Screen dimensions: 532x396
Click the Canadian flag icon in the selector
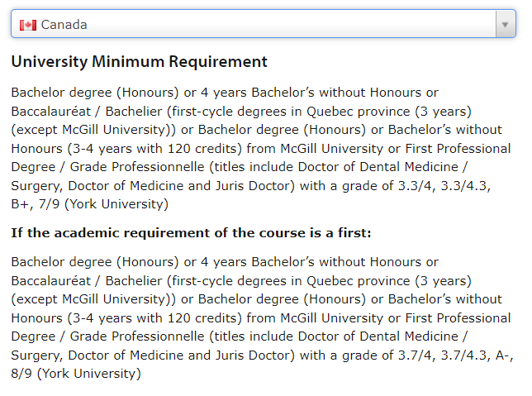[x=28, y=25]
